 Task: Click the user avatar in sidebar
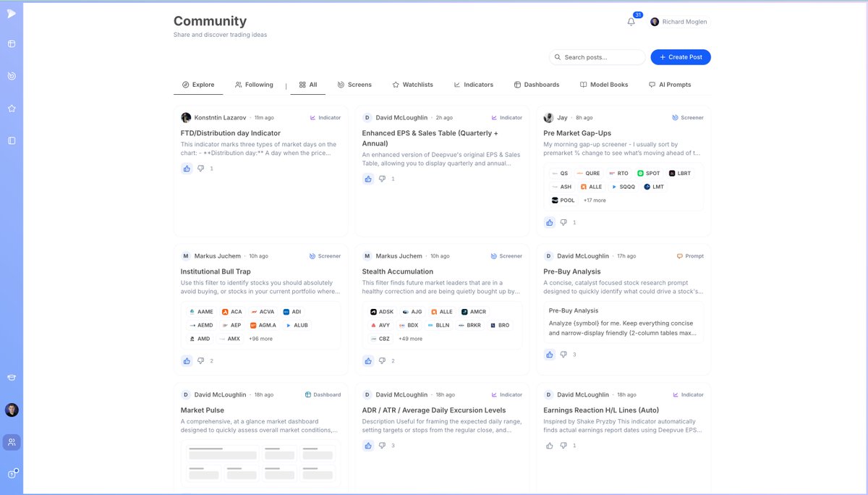[12, 410]
